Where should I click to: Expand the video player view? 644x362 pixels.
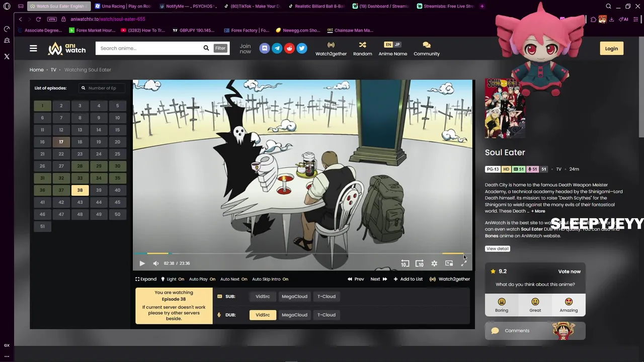(x=146, y=279)
